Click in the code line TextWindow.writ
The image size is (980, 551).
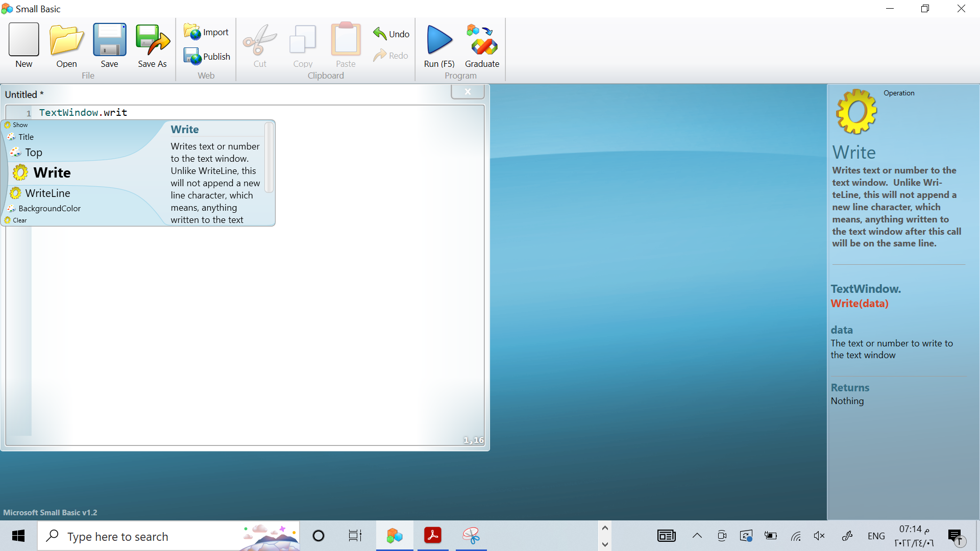coord(83,112)
